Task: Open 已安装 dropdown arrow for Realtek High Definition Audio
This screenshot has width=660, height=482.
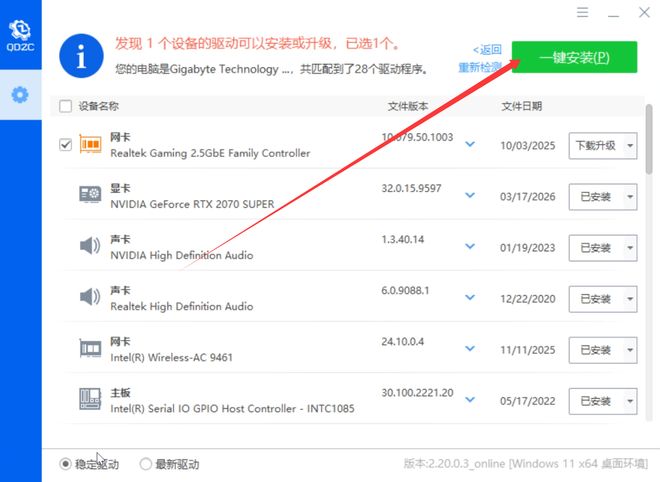Action: 630,299
